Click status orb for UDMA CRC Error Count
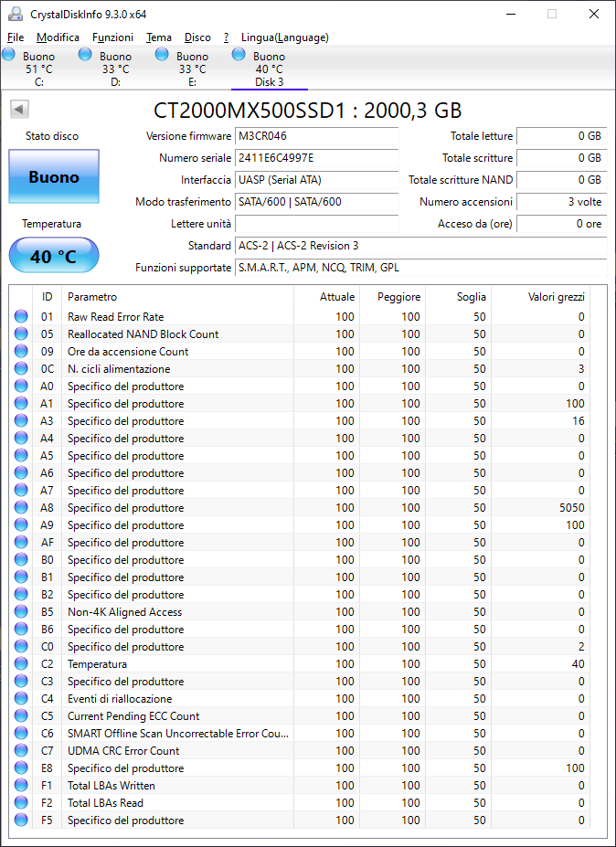This screenshot has height=847, width=616. click(x=21, y=751)
